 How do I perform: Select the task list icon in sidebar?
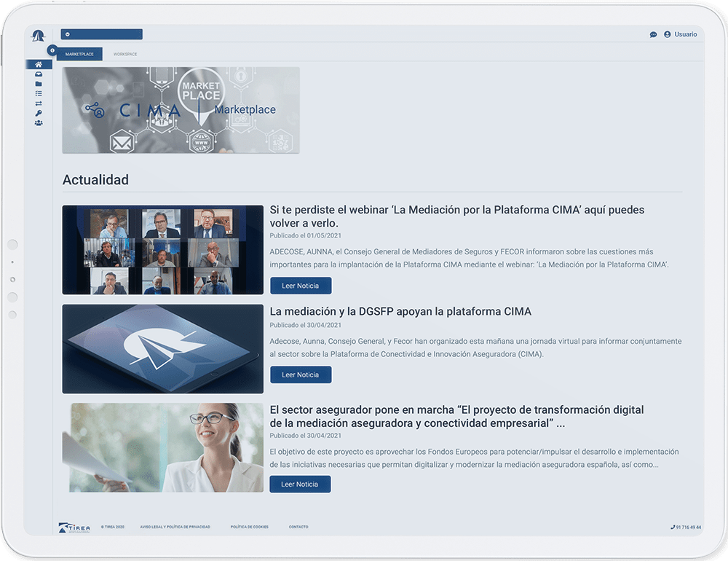pyautogui.click(x=39, y=93)
